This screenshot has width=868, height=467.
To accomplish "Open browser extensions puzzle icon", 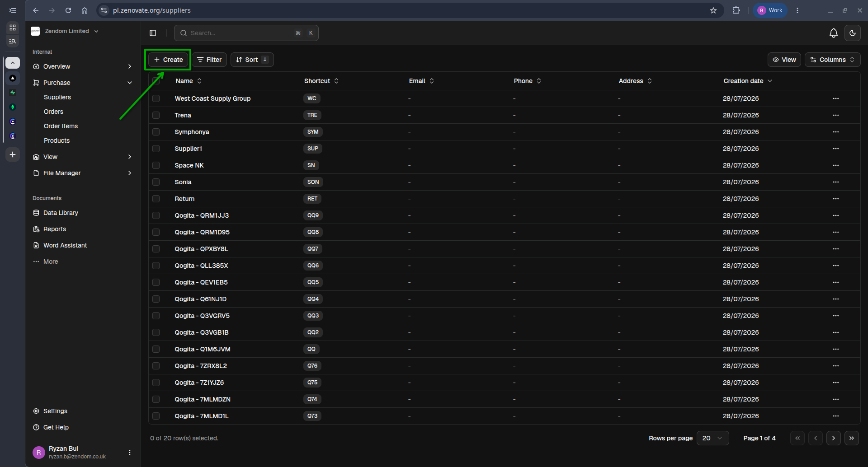I will [736, 10].
